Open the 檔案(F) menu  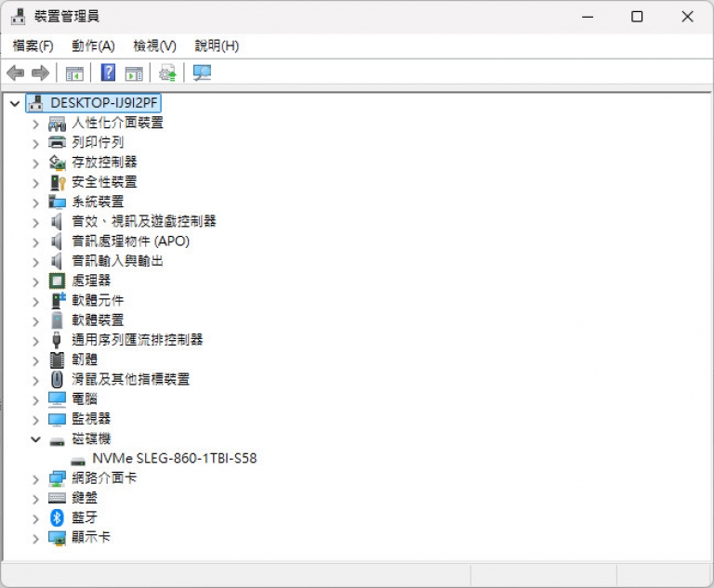33,46
